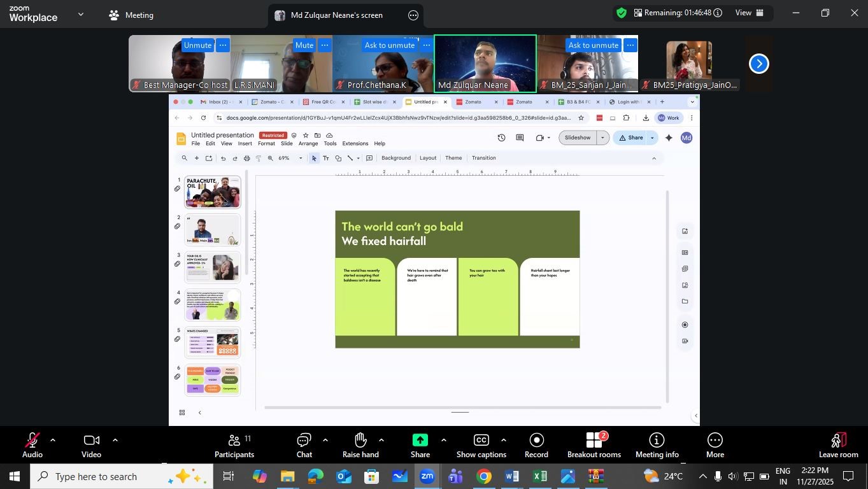Toggle Show captions
The height and width of the screenshot is (489, 868).
[x=481, y=444]
